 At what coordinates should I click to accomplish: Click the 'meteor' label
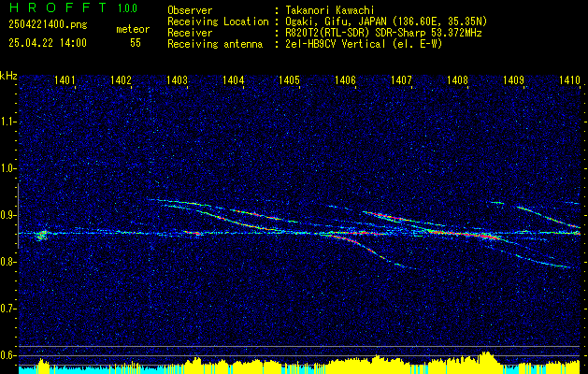pyautogui.click(x=133, y=29)
